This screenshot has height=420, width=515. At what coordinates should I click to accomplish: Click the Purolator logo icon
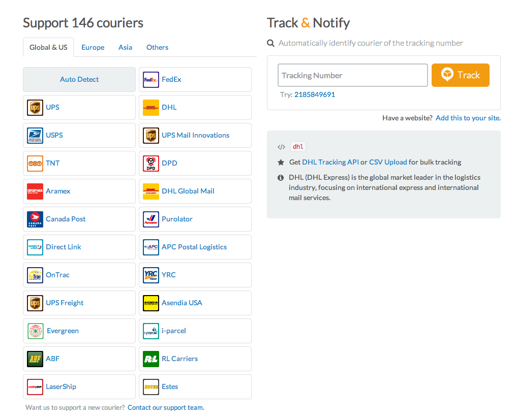tap(151, 219)
